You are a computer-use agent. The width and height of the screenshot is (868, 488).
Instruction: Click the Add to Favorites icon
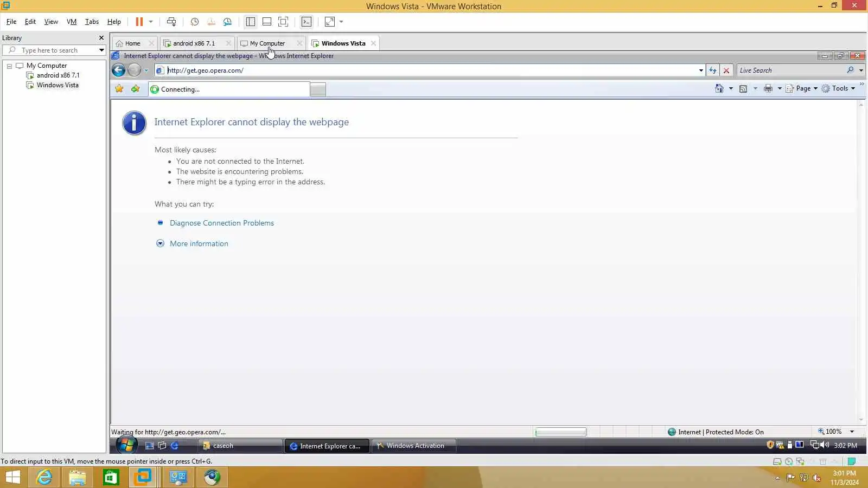[x=136, y=89]
